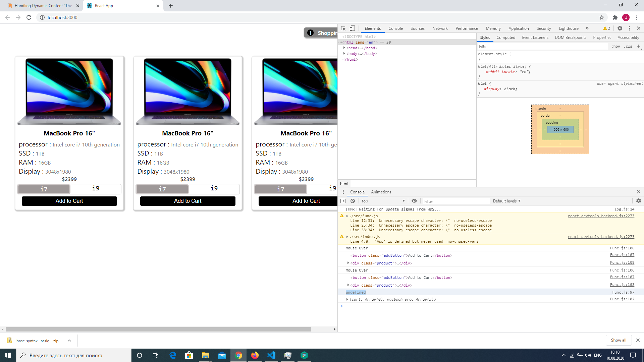Click the first MacBook Pro product image
The width and height of the screenshot is (644, 362).
click(x=69, y=92)
